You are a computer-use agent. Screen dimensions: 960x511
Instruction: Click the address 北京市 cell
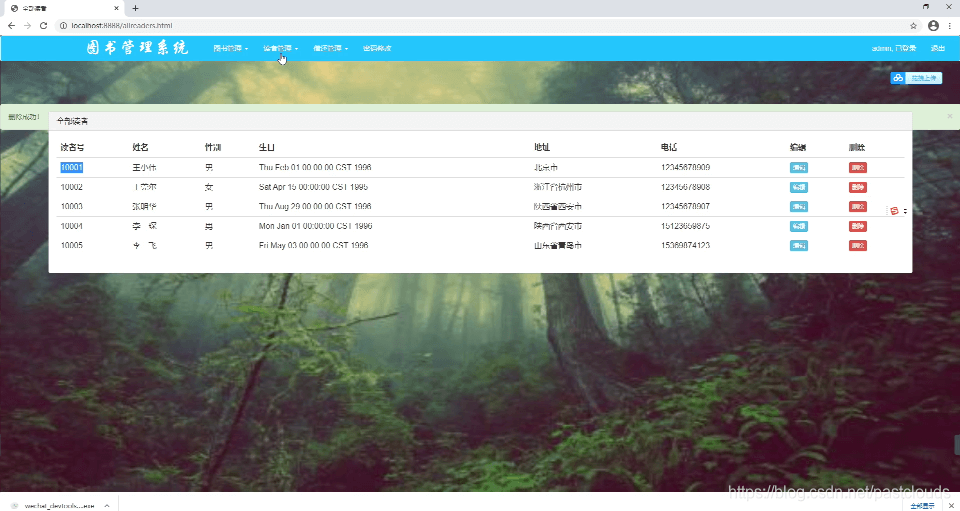click(546, 168)
